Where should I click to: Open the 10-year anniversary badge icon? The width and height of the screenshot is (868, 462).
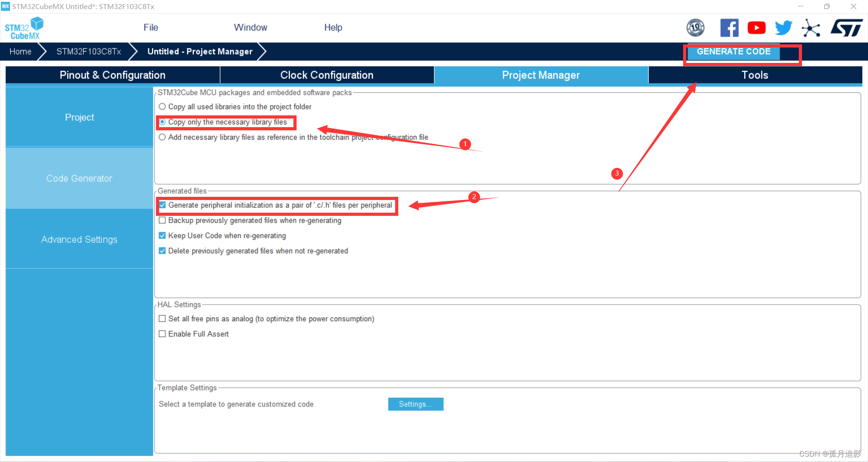click(695, 28)
